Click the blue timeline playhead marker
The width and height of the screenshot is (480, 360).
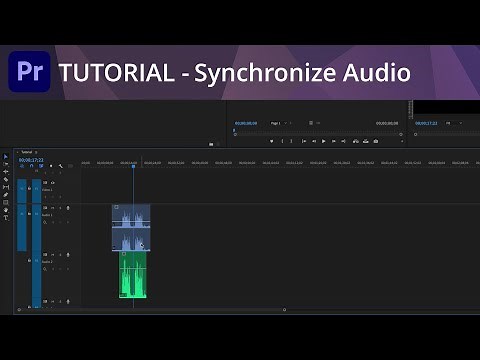[133, 166]
